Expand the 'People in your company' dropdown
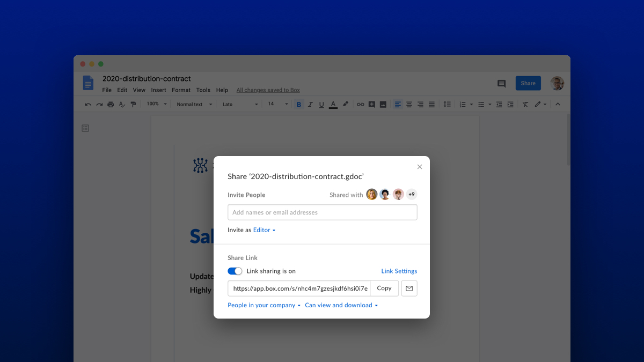 tap(264, 305)
